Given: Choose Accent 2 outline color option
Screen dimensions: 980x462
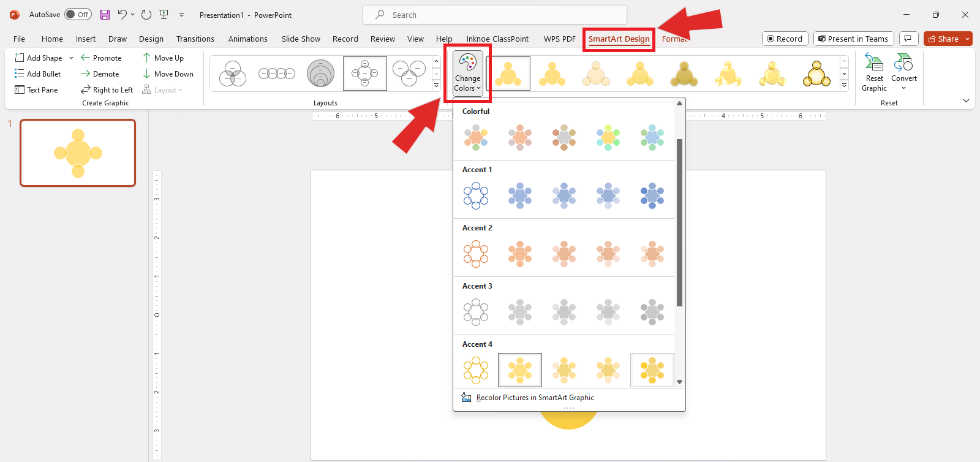Looking at the screenshot, I should (476, 254).
